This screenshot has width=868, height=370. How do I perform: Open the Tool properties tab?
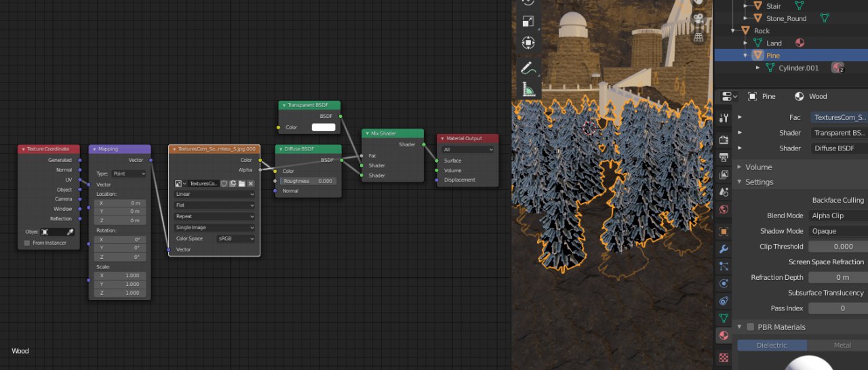coord(724,118)
